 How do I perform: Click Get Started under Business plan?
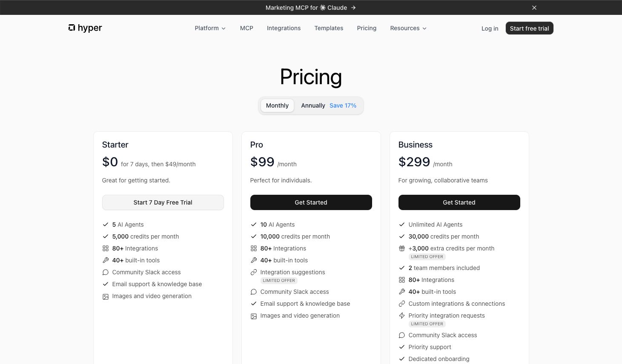(x=459, y=202)
